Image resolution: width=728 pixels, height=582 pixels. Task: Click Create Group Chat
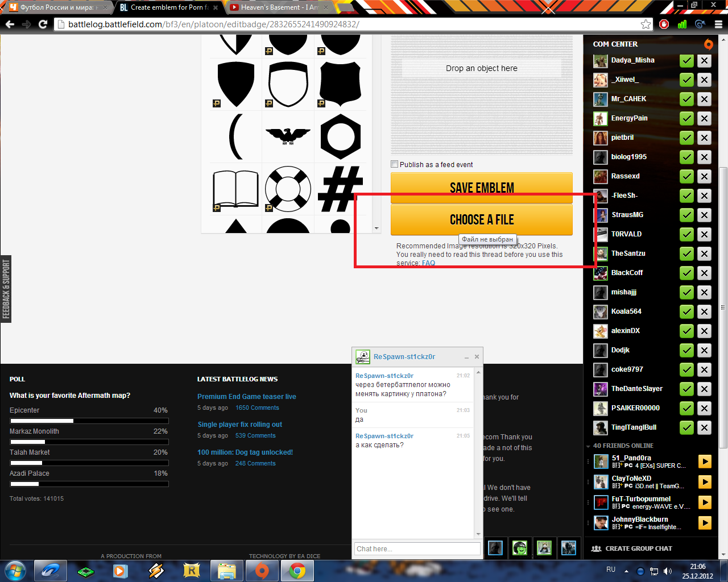click(x=632, y=548)
